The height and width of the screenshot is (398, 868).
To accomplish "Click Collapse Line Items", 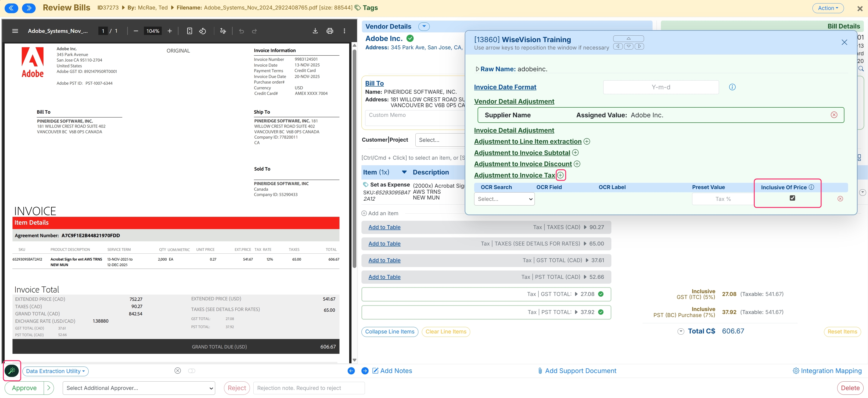I will 389,332.
